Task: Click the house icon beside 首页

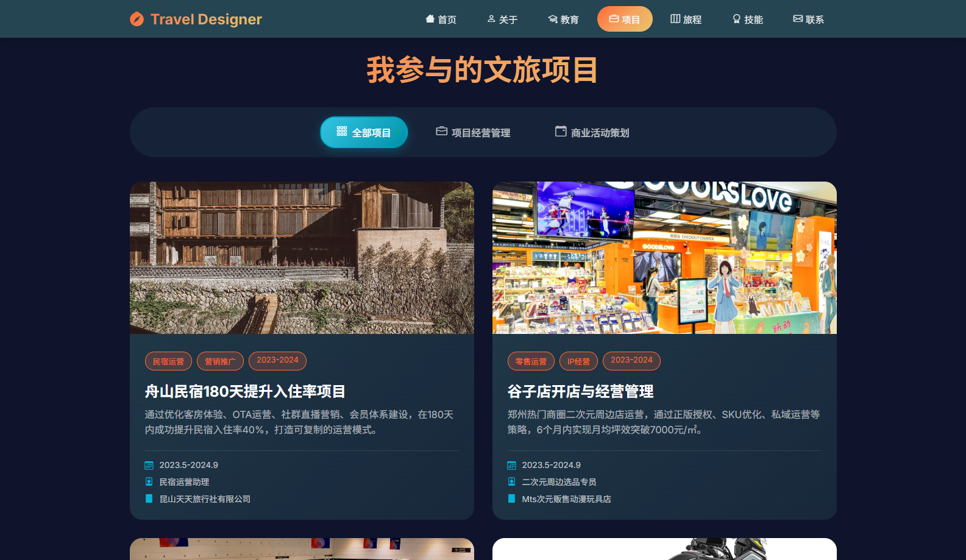Action: pos(430,19)
